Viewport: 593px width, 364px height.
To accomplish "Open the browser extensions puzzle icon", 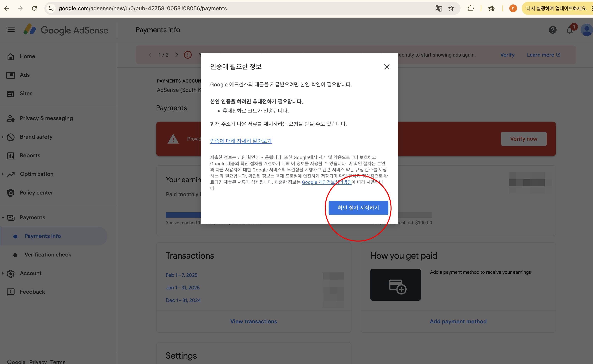I will coord(471,8).
